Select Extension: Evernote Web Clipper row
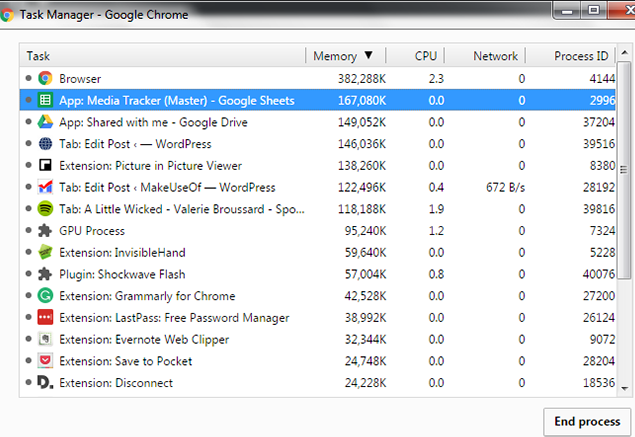Viewport: 635px width, 437px height. [x=318, y=339]
